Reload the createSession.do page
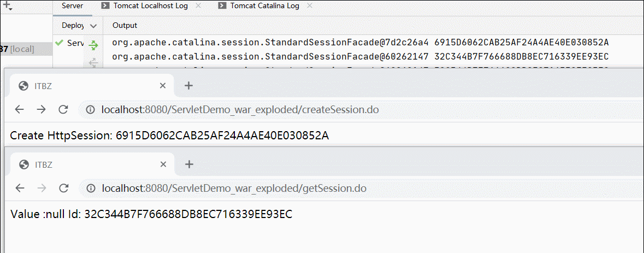 63,109
